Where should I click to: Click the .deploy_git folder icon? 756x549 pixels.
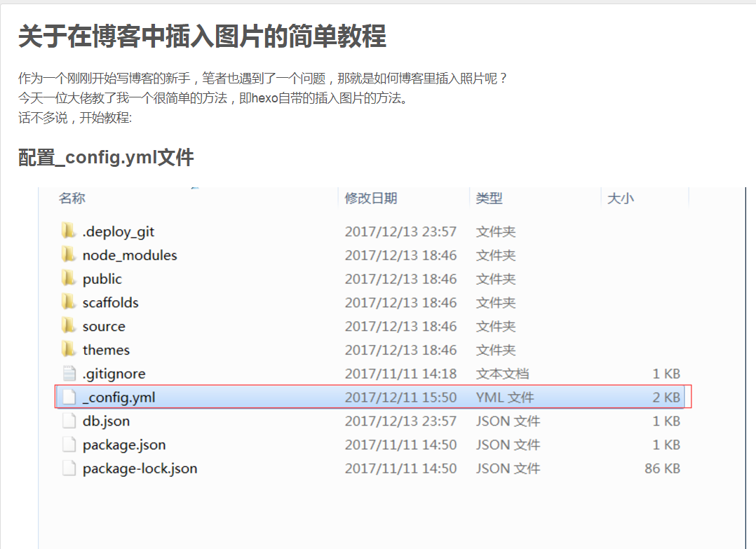pos(69,231)
